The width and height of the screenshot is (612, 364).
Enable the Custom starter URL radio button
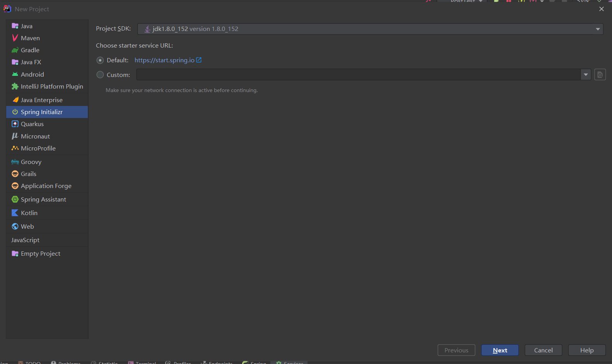[x=100, y=75]
